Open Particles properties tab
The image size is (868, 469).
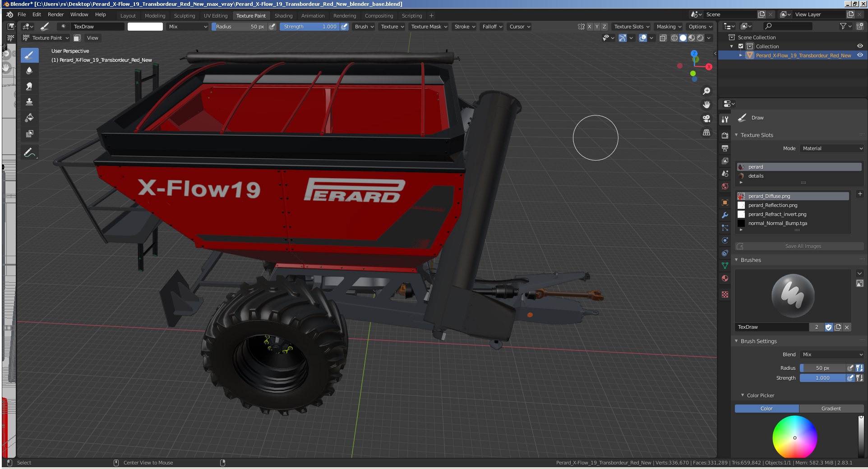coord(725,228)
